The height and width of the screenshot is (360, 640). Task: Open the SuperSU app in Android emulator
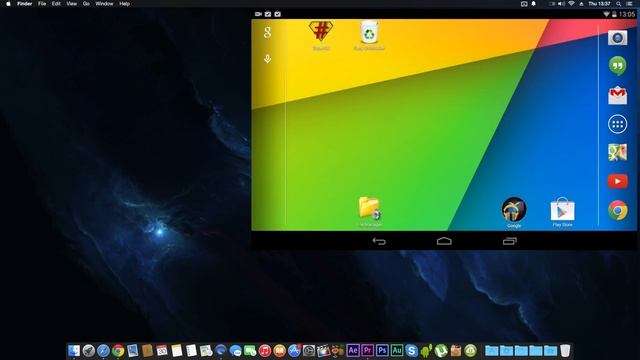coord(321,31)
